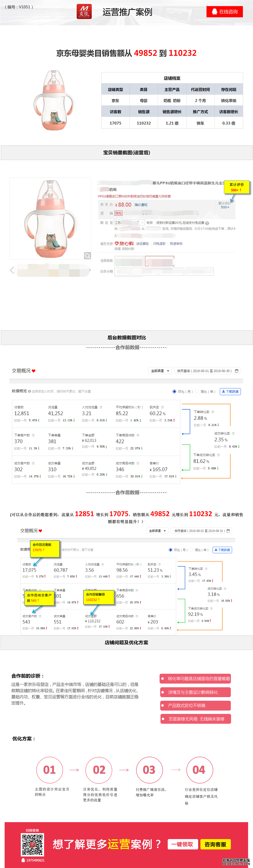This screenshot has height=868, width=253.
Task: Click heart icon beside June 交易概况 title
Action: click(34, 371)
